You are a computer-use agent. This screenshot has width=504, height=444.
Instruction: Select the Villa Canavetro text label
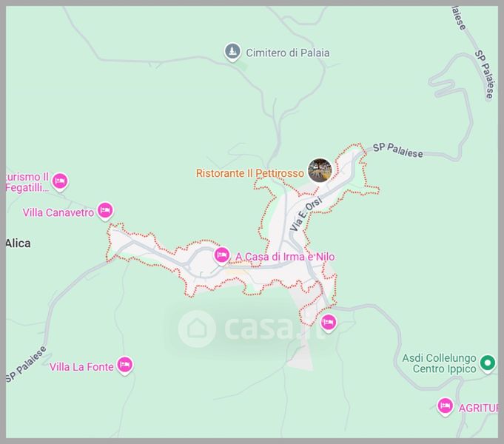coord(58,212)
